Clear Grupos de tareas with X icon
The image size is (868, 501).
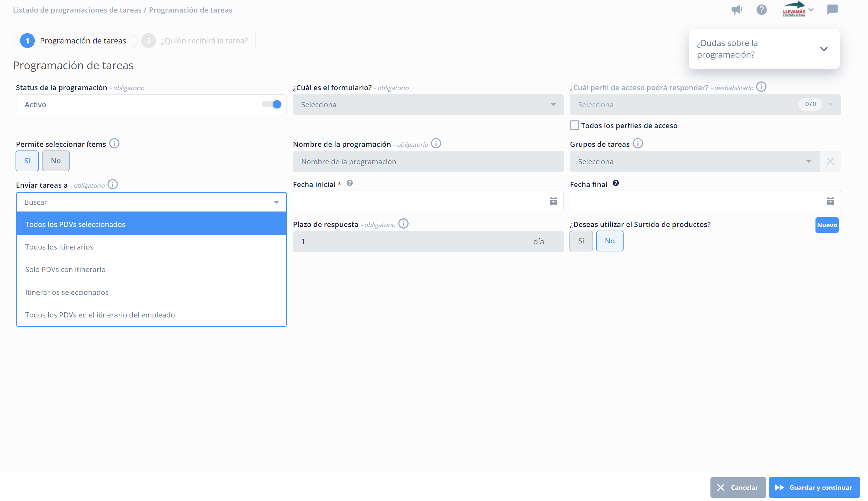[830, 161]
